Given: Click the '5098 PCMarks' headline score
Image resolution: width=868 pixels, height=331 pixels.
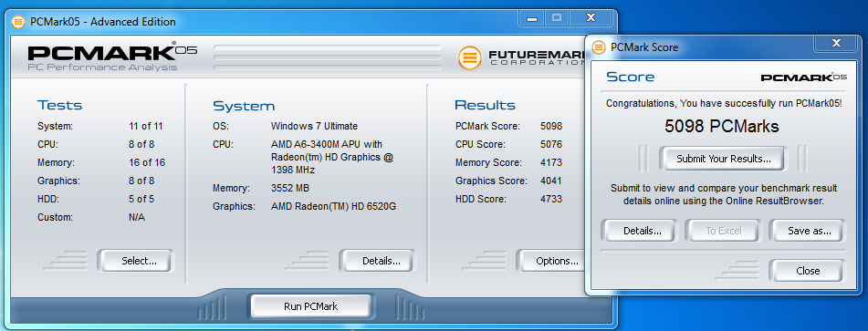Looking at the screenshot, I should (722, 127).
